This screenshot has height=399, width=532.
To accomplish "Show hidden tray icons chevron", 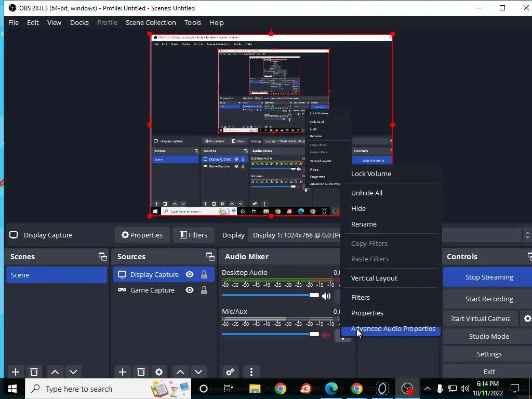I will pos(428,389).
